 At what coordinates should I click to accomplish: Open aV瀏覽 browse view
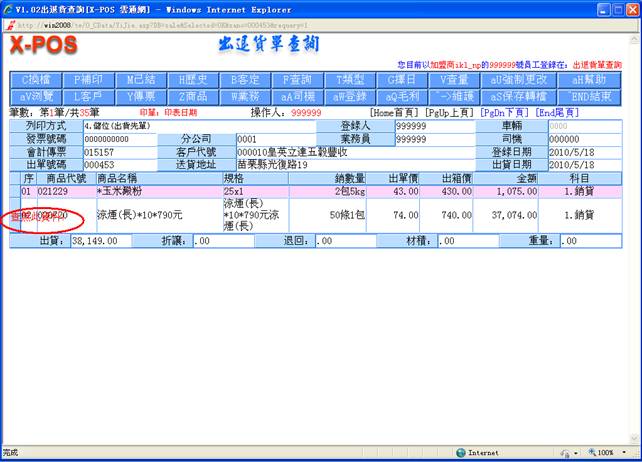click(36, 96)
